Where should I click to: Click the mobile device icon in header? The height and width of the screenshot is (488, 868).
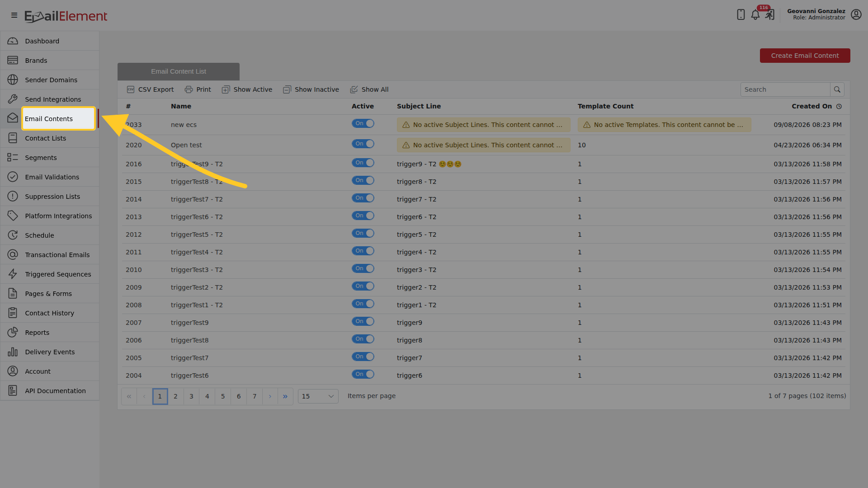741,14
